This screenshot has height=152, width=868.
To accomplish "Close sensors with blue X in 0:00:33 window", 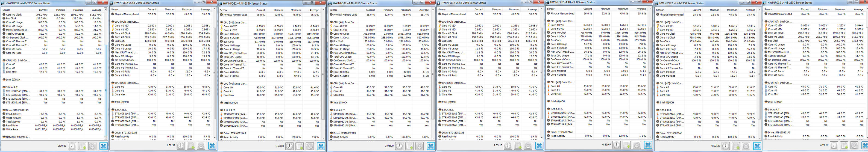I will point(104,146).
